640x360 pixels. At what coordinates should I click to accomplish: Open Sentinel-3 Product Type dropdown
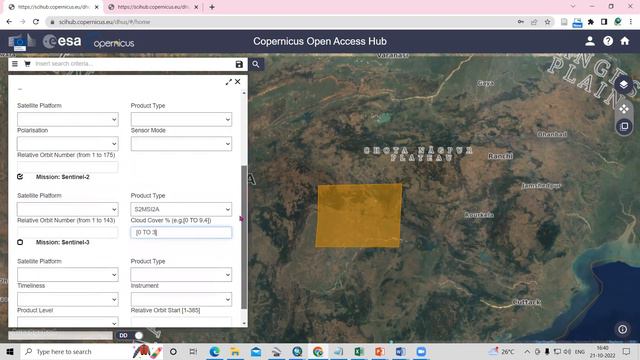pos(181,275)
